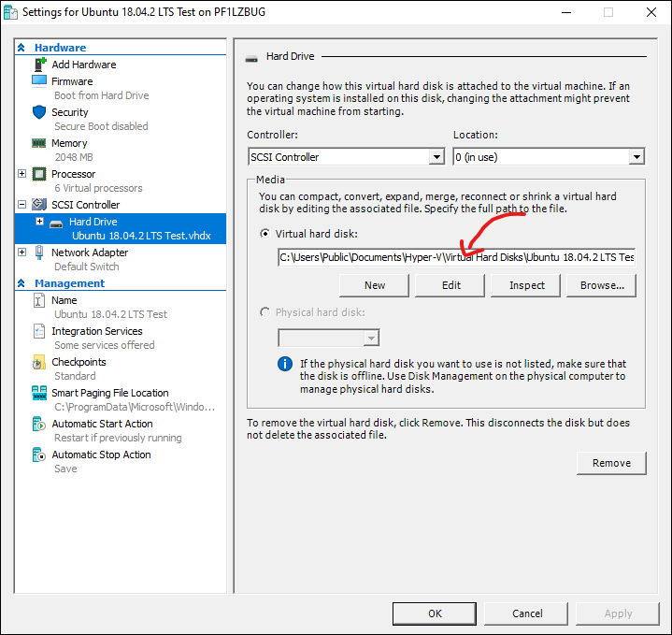Click the Security shield icon
This screenshot has height=635, width=672.
pos(39,112)
